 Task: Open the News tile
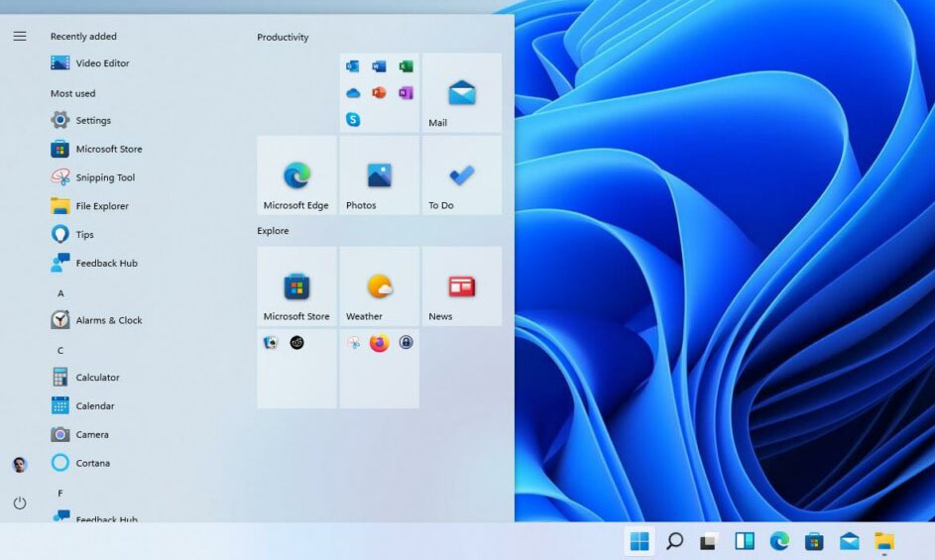461,286
